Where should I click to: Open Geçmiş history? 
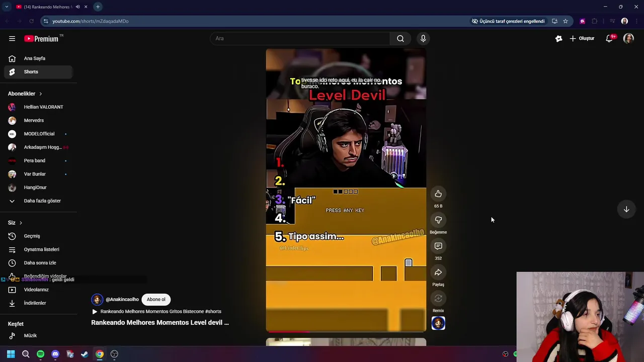click(x=38, y=236)
